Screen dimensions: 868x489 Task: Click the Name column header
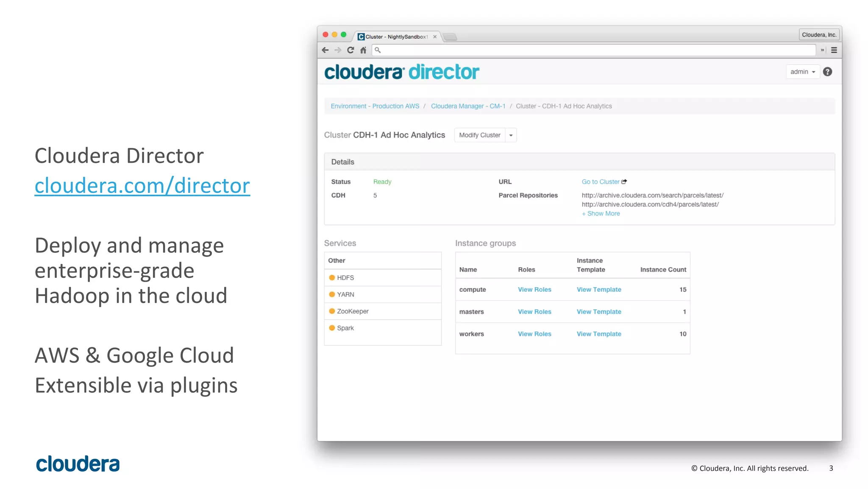coord(468,270)
